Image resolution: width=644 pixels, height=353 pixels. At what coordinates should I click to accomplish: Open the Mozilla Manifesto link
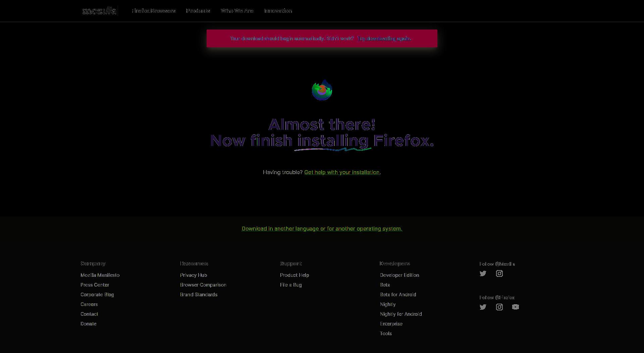pyautogui.click(x=100, y=275)
